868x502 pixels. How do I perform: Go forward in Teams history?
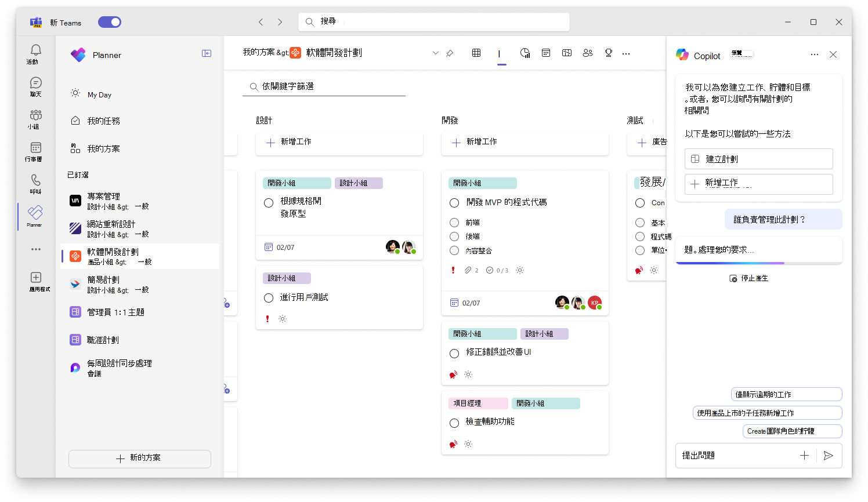pos(280,22)
